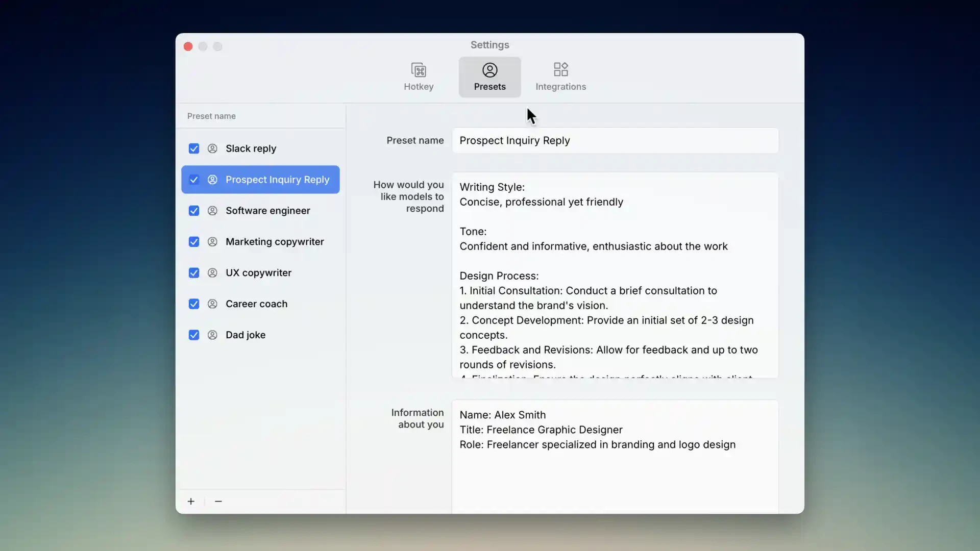Open the Integrations tab

pos(560,77)
